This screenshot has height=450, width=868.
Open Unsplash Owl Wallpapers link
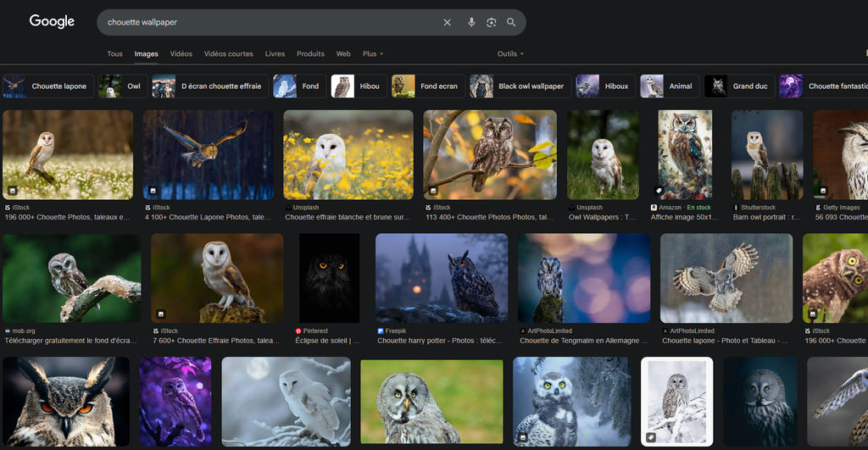pyautogui.click(x=603, y=217)
